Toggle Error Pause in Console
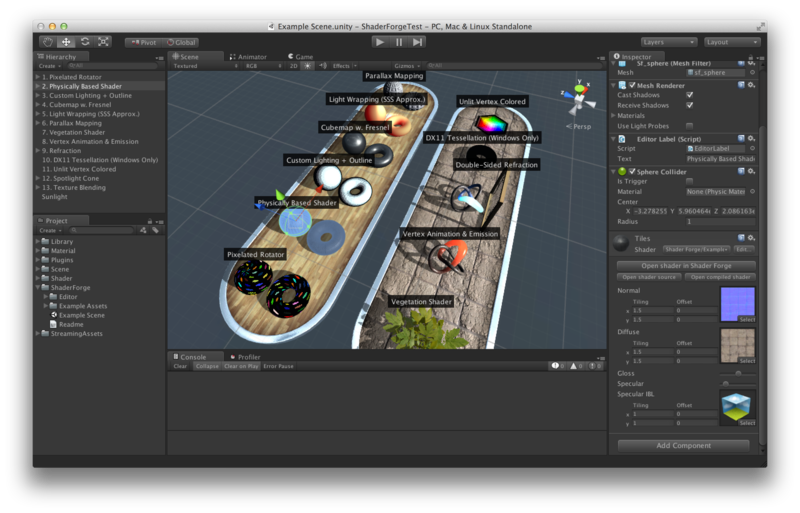The image size is (800, 513). [x=279, y=366]
